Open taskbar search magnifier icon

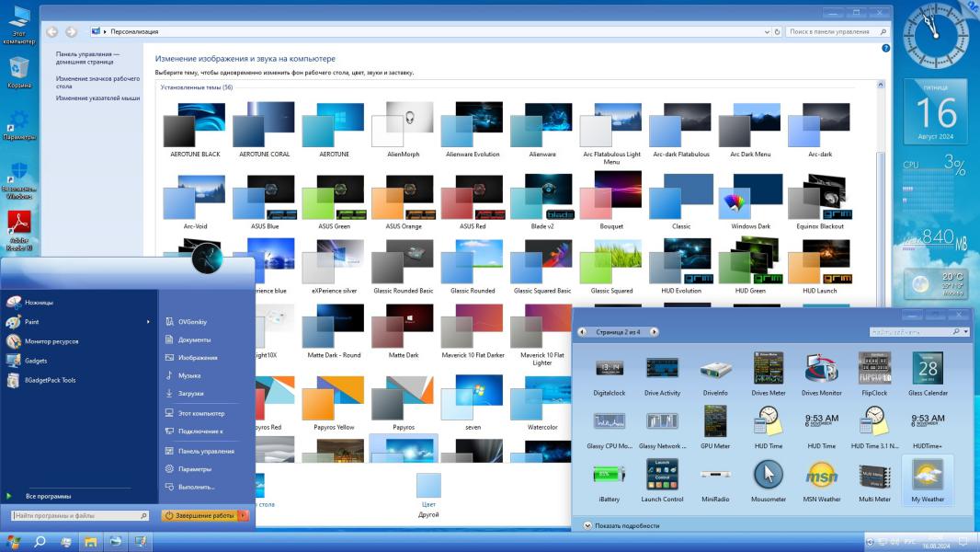pyautogui.click(x=40, y=541)
